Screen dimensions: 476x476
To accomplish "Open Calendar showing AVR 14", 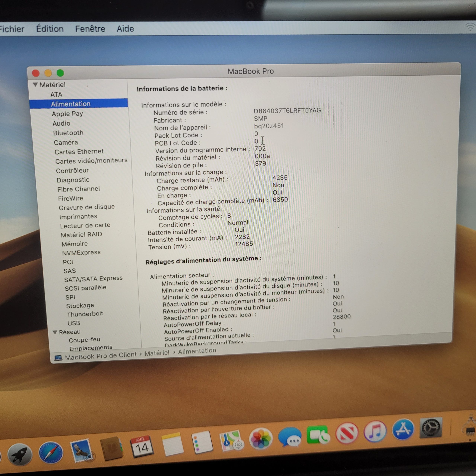I will pos(142,446).
